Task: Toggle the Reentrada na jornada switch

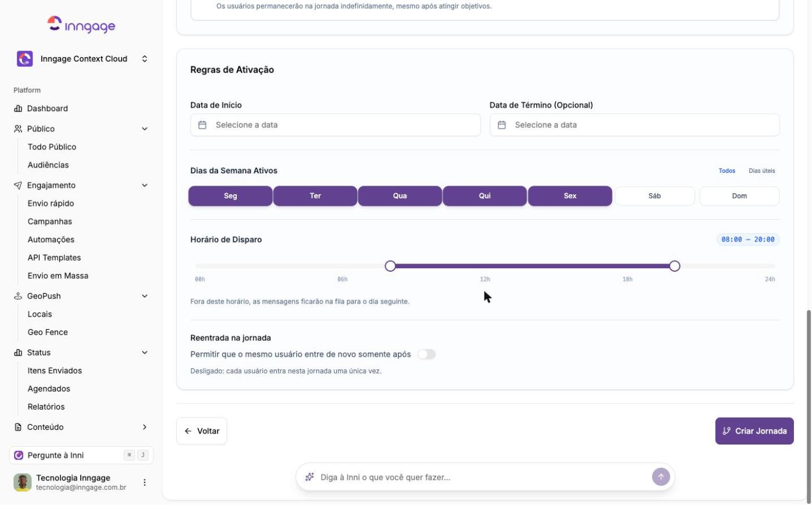Action: tap(426, 354)
